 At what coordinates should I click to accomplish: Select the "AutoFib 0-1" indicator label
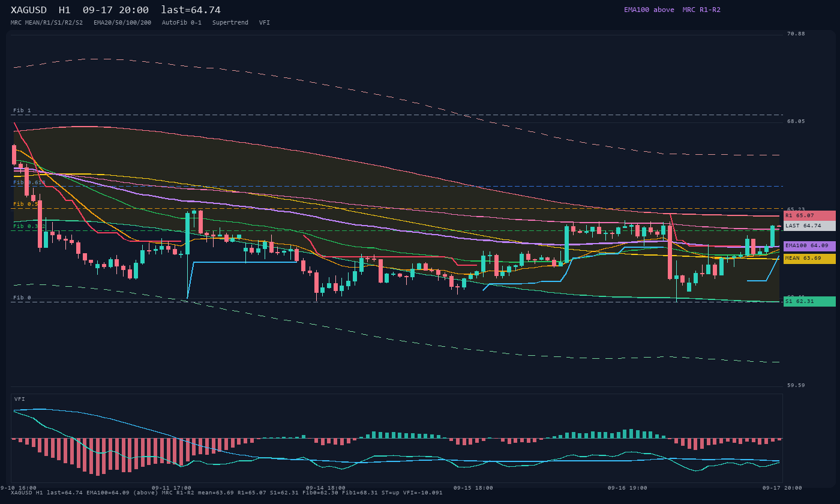[182, 23]
